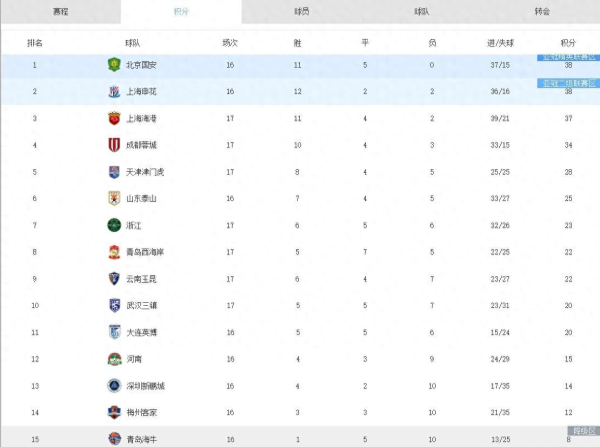The height and width of the screenshot is (447, 600).
Task: Click the 山东泰山 team crest
Action: [x=114, y=198]
